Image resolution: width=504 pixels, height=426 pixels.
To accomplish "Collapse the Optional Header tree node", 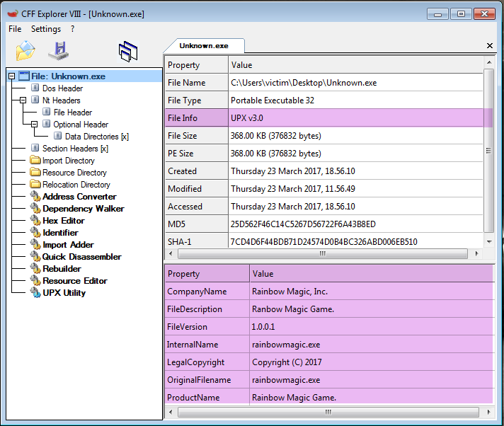I will click(x=34, y=125).
